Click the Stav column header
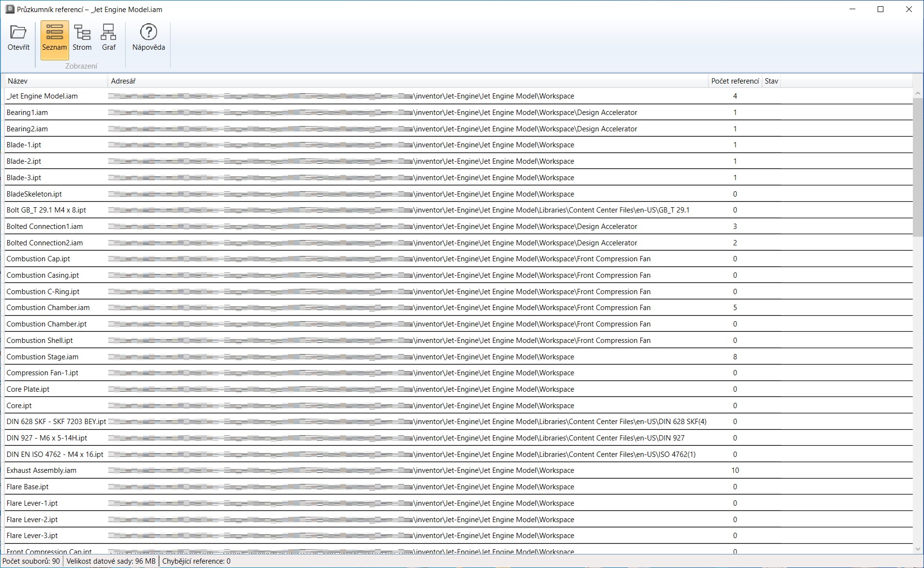The height and width of the screenshot is (568, 924). pos(771,81)
